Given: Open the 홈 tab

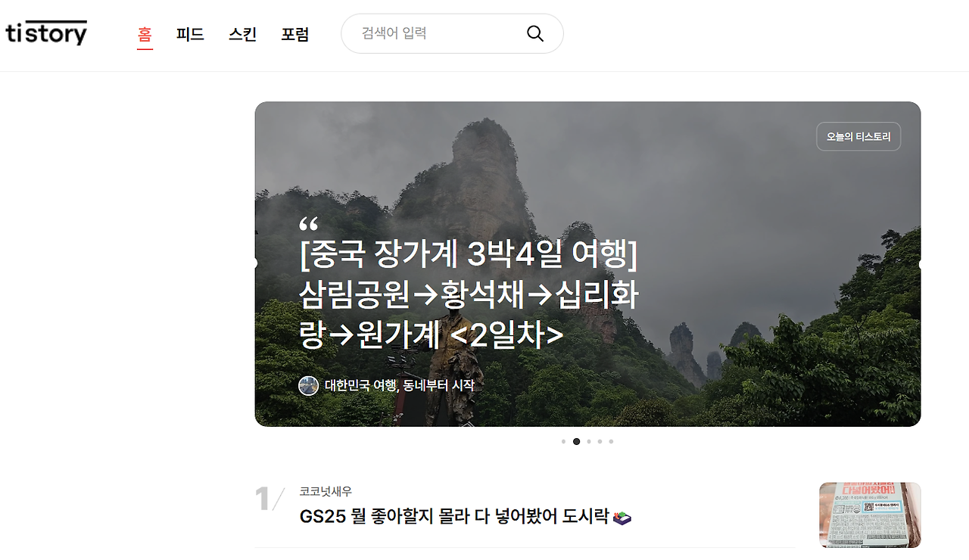Looking at the screenshot, I should pyautogui.click(x=145, y=34).
